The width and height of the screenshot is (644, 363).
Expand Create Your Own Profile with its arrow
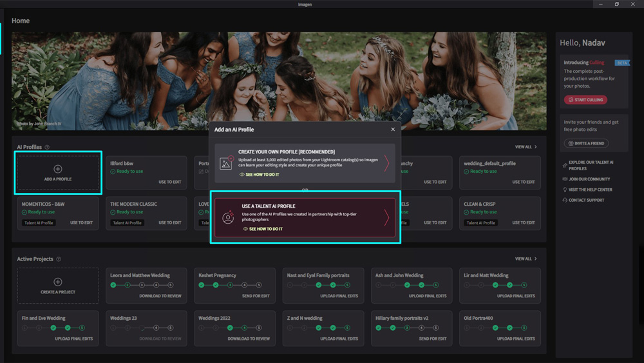click(386, 163)
